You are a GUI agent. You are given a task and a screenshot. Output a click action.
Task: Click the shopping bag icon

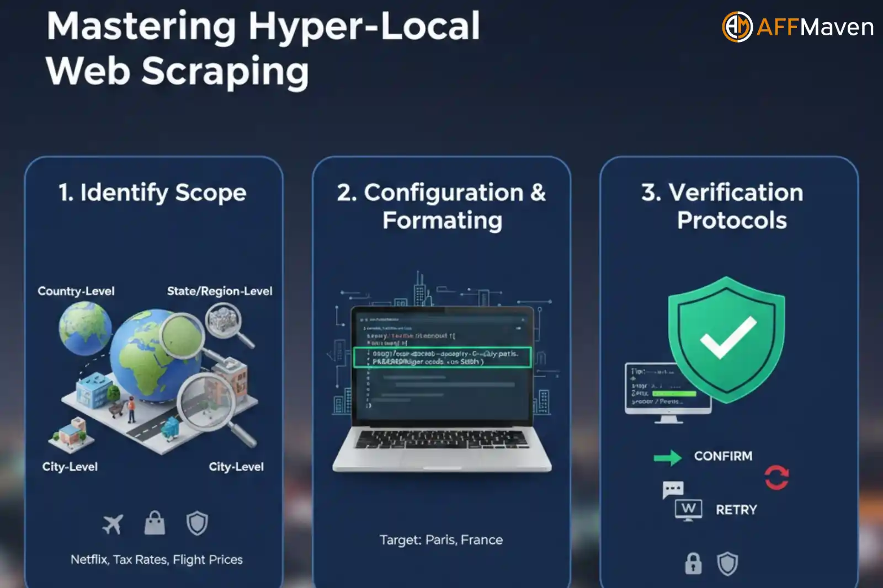click(x=155, y=523)
